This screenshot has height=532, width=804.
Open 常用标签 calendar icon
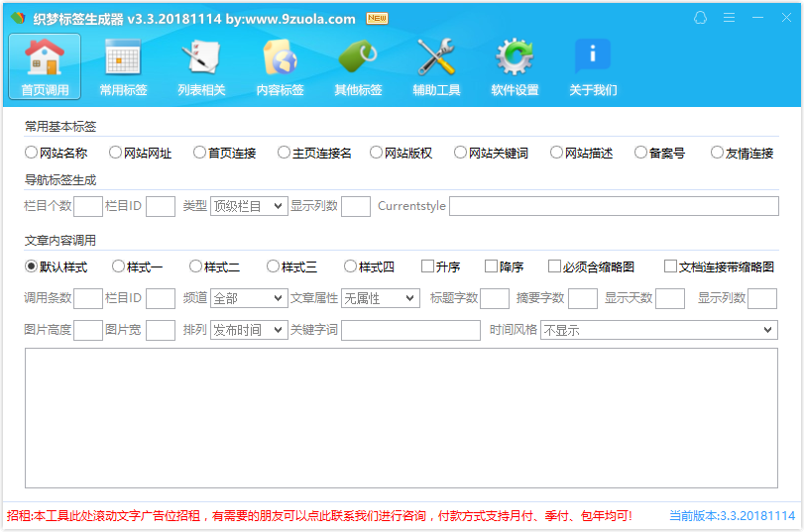(123, 66)
